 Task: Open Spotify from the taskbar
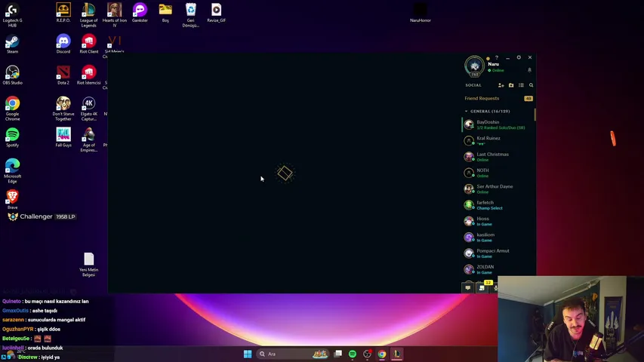[x=353, y=354]
